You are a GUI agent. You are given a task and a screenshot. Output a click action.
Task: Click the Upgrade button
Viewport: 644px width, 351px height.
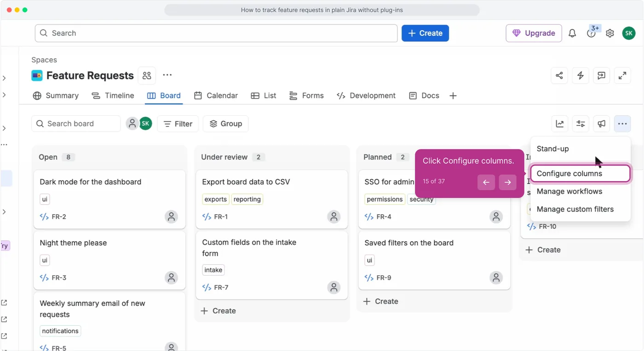point(534,33)
